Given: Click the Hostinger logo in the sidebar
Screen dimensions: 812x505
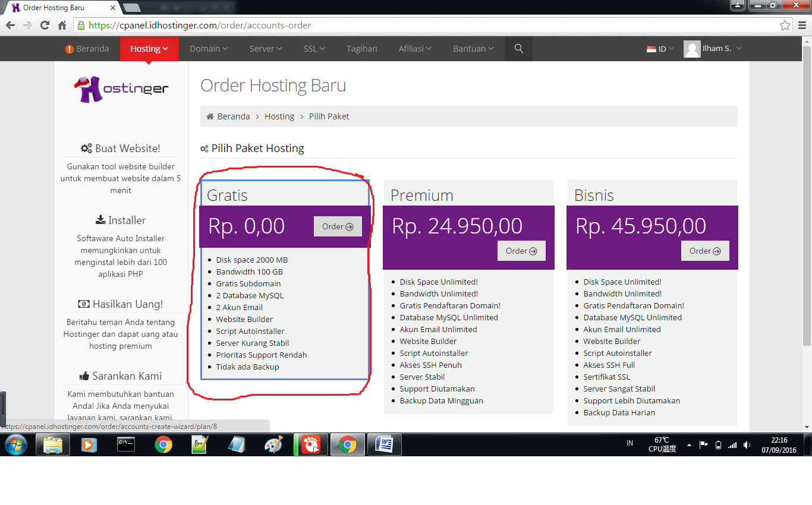Looking at the screenshot, I should tap(121, 87).
